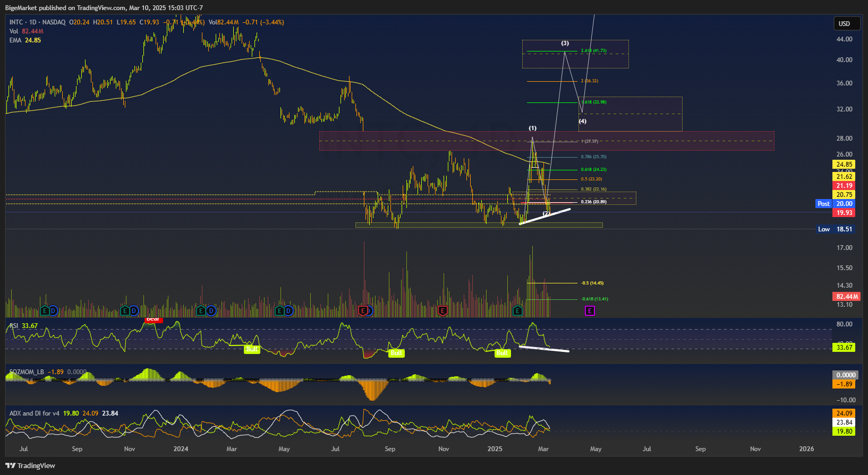Viewport: 868px width, 475px height.
Task: Click the TradingView logo at bottom left
Action: 30,465
